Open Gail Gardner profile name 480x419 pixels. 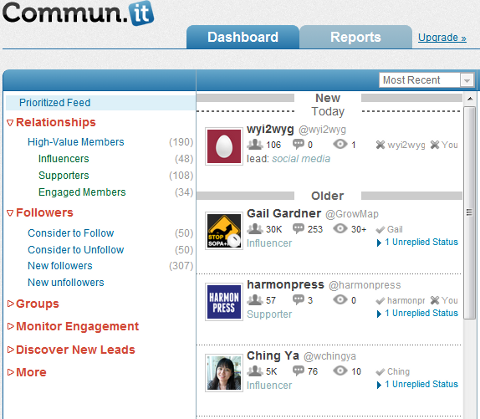point(284,213)
